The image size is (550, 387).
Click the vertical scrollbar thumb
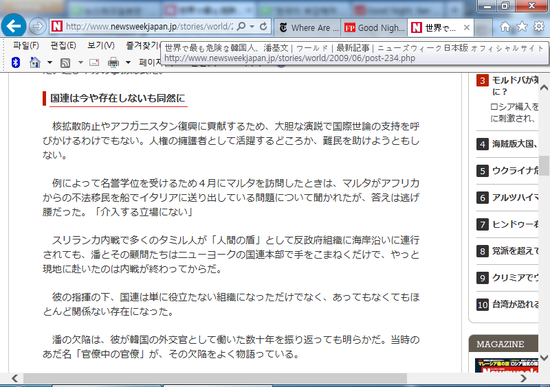[x=544, y=165]
